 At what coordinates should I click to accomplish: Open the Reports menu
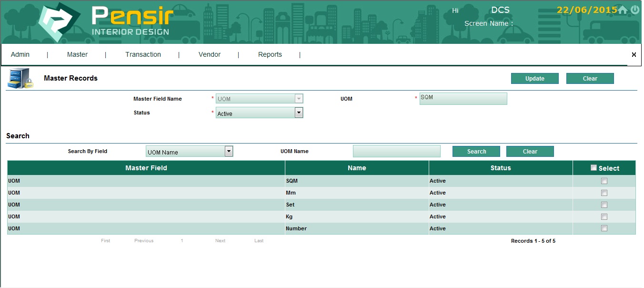click(270, 55)
